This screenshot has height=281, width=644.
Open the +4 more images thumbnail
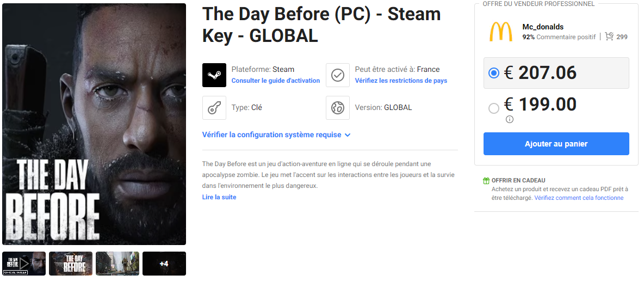click(x=164, y=264)
